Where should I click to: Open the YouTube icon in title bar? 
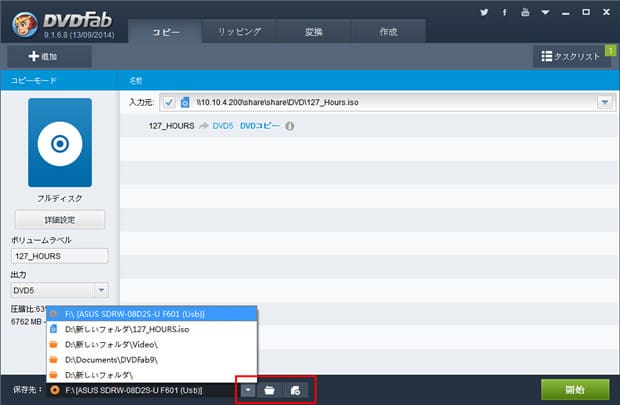[523, 12]
